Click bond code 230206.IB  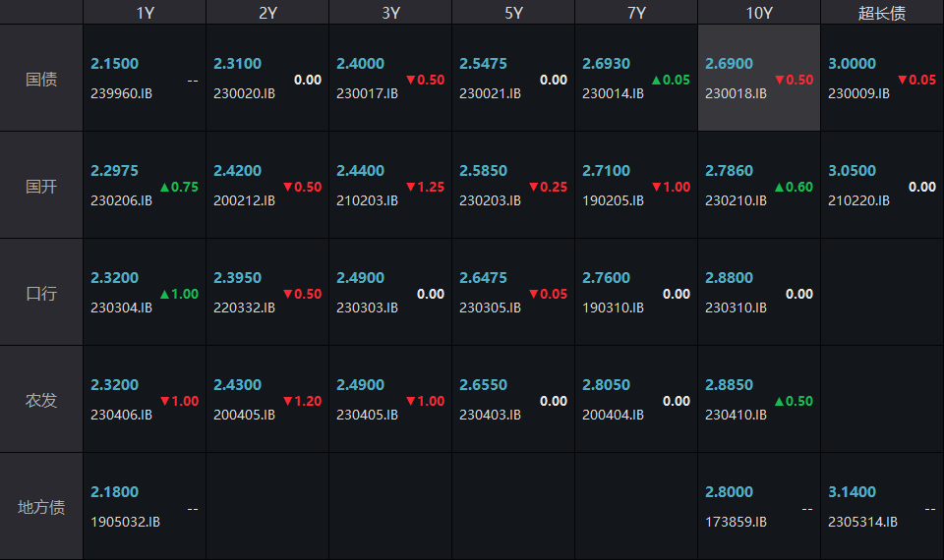point(121,200)
